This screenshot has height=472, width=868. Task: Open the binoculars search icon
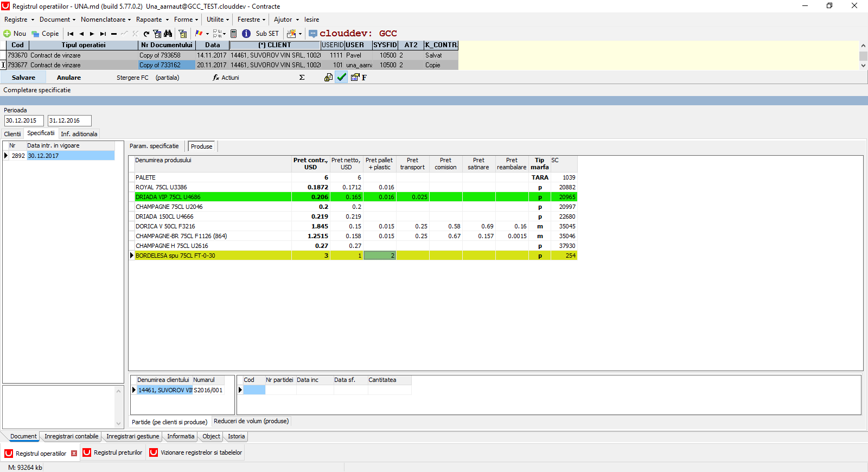point(168,34)
